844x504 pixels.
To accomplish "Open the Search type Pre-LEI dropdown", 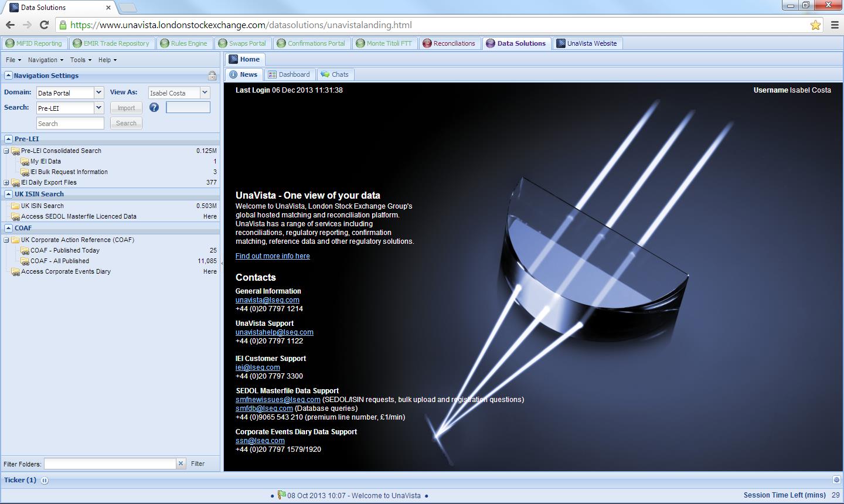I will [x=98, y=108].
